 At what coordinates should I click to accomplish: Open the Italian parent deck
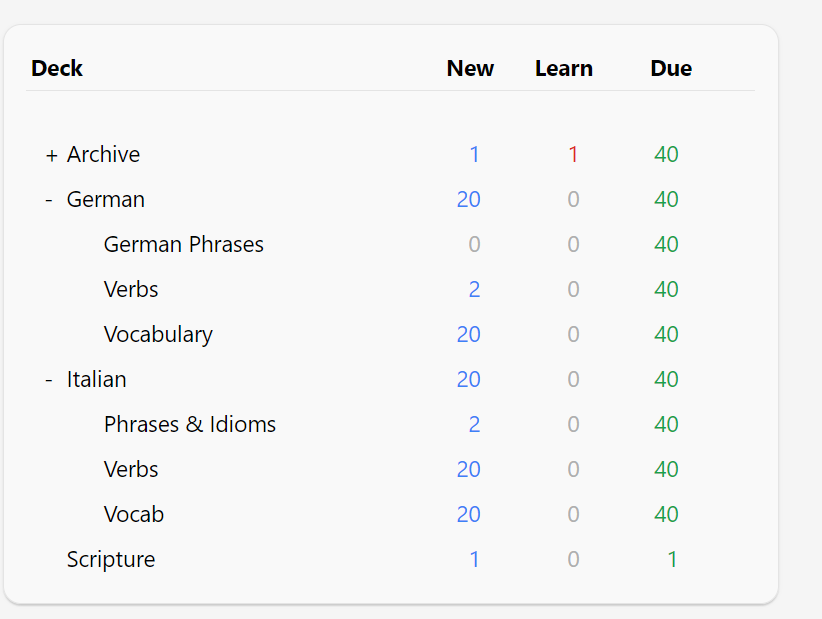coord(96,379)
